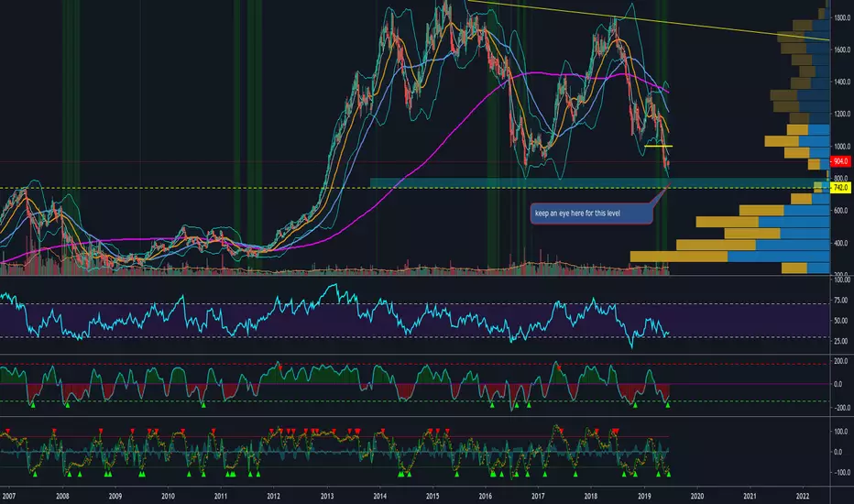
Task: Click the 2018 label on the time axis
Action: pyautogui.click(x=591, y=497)
